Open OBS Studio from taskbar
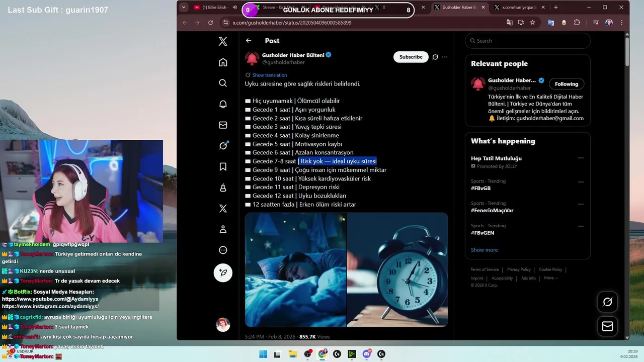Viewport: 644px width, 362px height. coord(308,354)
